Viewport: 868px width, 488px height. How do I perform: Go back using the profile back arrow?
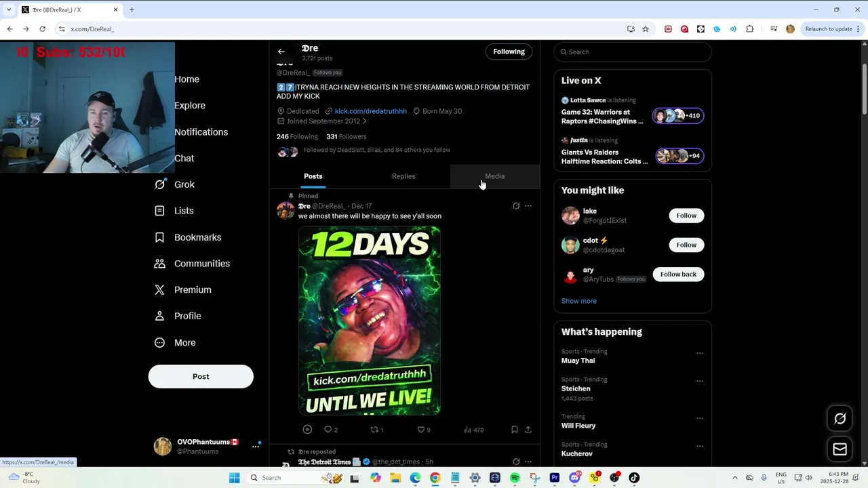click(281, 52)
